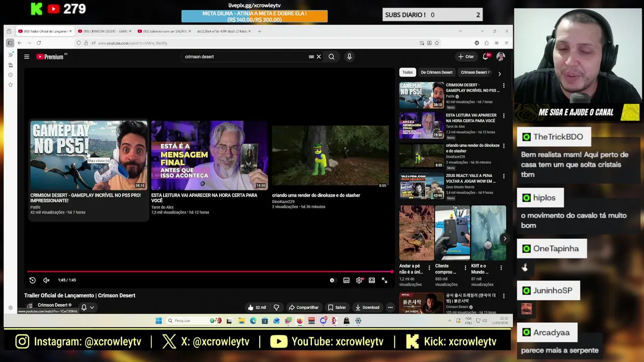Open File Explorer from the taskbar
Viewport: 644px width, 362px height.
coord(242,321)
